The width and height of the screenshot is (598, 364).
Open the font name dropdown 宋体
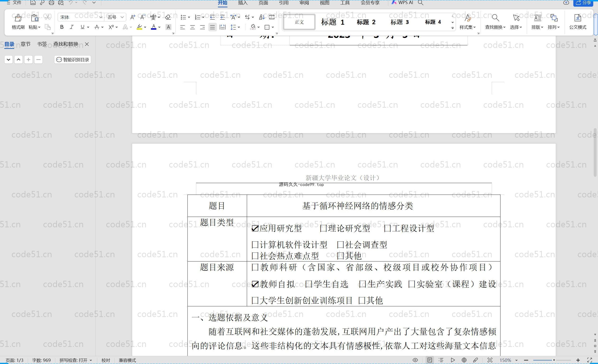(x=101, y=17)
